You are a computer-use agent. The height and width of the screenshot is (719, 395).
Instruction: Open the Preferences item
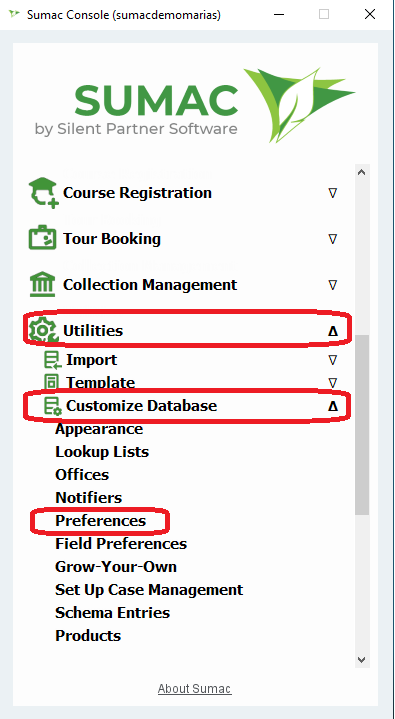pos(100,521)
